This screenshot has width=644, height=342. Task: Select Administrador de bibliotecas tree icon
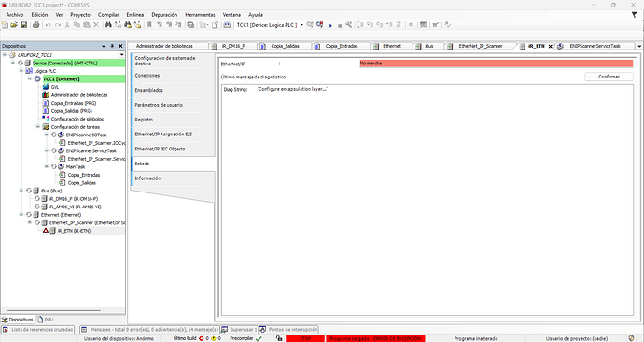[x=46, y=95]
